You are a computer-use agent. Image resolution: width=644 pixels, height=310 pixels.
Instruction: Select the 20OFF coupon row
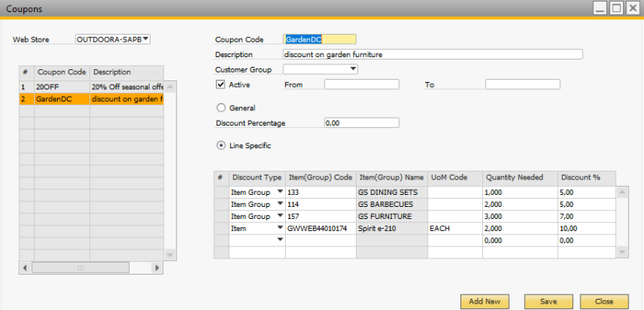[x=92, y=88]
